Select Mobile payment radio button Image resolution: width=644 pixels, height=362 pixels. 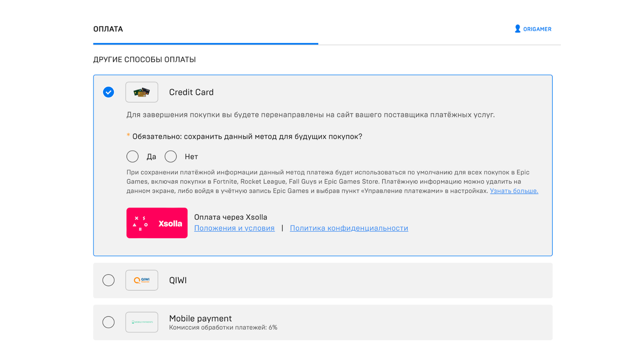pyautogui.click(x=108, y=322)
